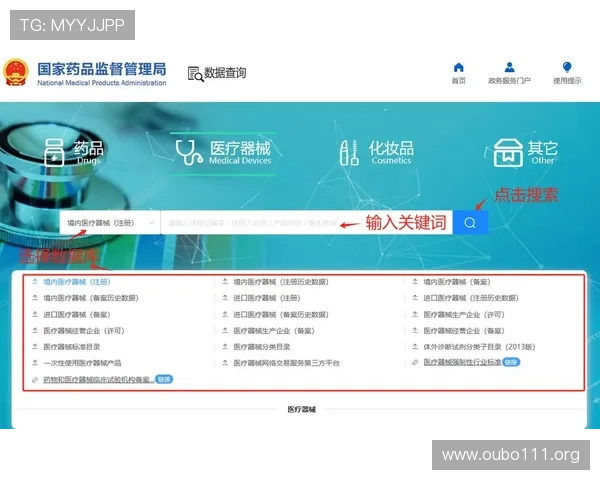
Task: Click the 首页 navigation label
Action: tap(458, 81)
